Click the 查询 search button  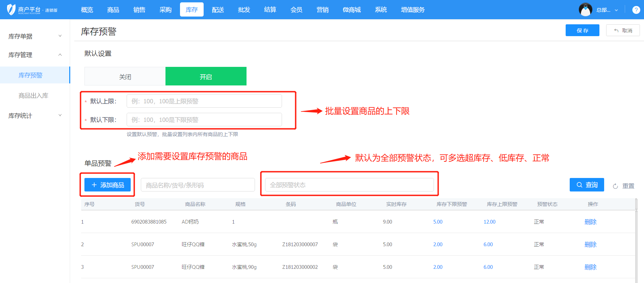(x=587, y=185)
